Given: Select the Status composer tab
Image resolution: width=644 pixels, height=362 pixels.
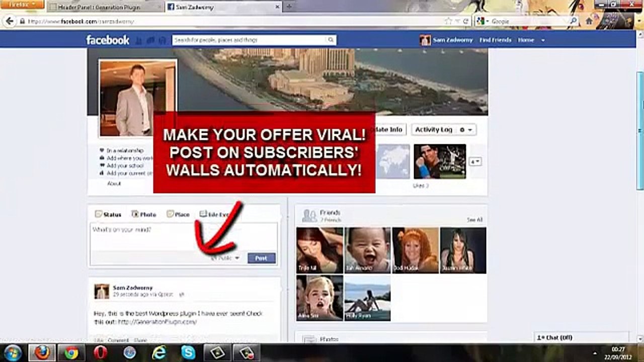Looking at the screenshot, I should click(x=108, y=214).
